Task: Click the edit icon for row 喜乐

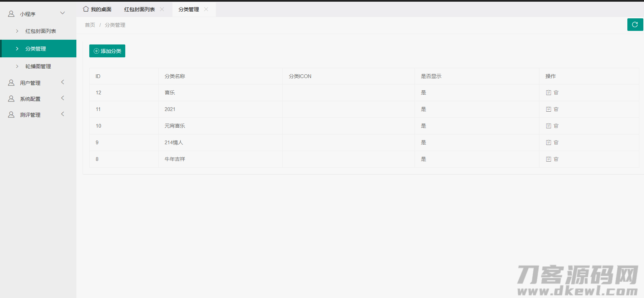Action: point(548,92)
